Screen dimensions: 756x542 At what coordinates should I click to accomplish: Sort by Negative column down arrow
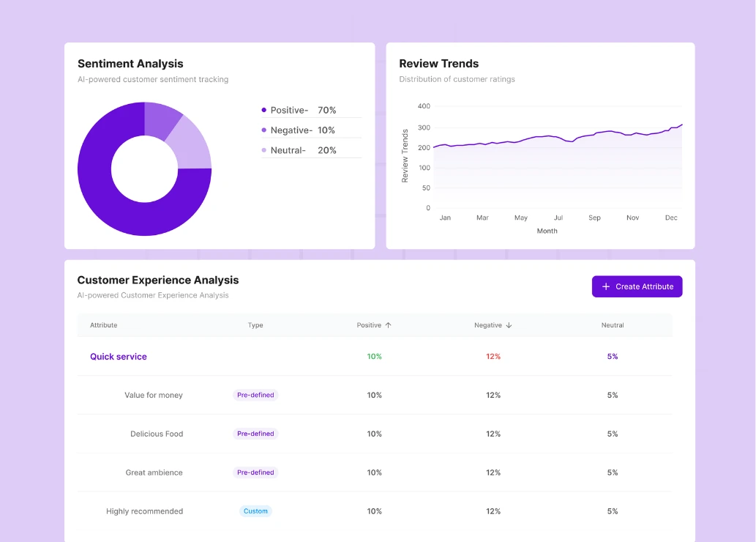(x=509, y=324)
